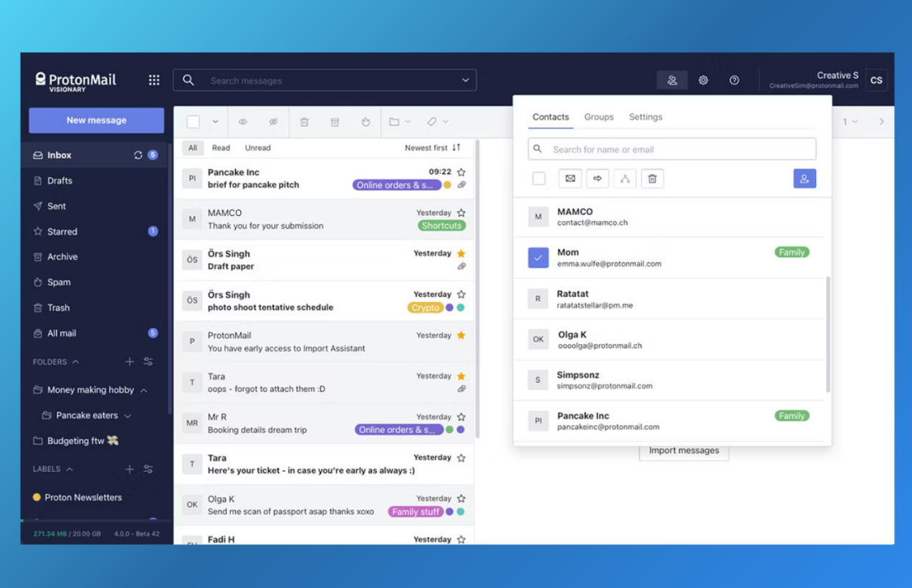Select the MAMCO contact checkbox

coord(538,217)
